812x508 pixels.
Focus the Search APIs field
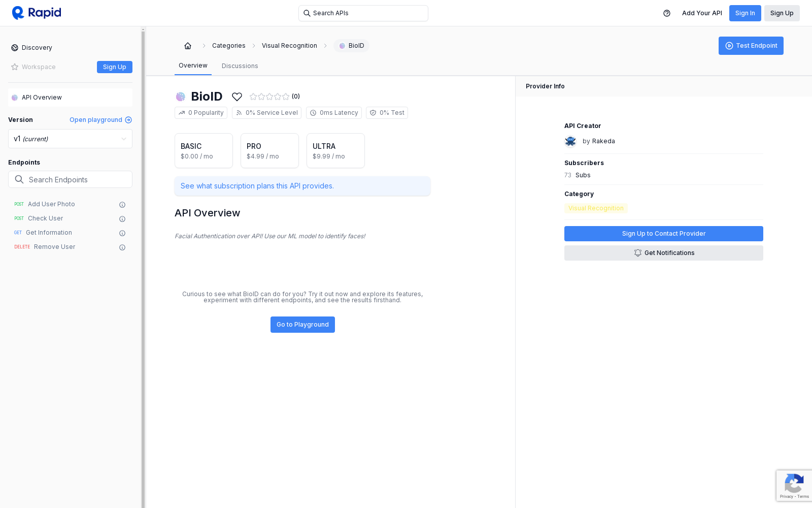click(363, 13)
